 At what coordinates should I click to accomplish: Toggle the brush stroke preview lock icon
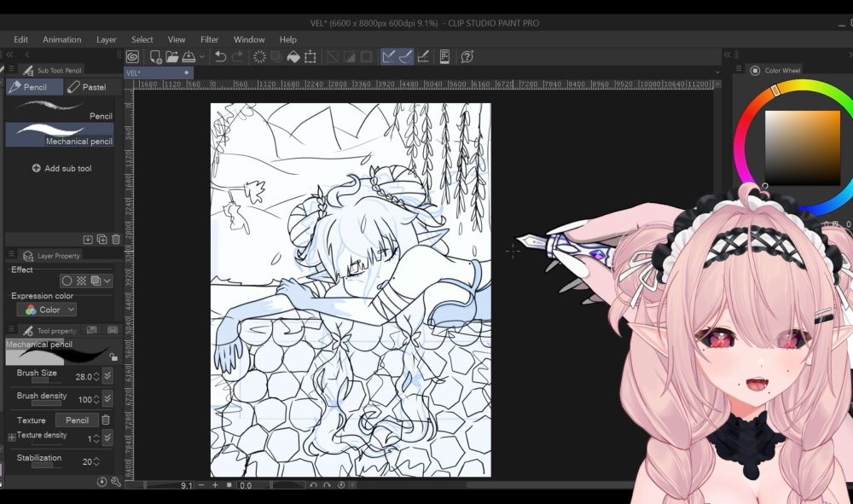click(x=113, y=357)
